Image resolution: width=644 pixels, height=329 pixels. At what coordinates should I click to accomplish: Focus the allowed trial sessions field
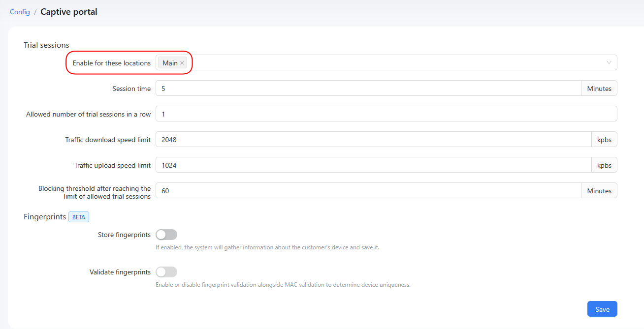[x=386, y=114]
